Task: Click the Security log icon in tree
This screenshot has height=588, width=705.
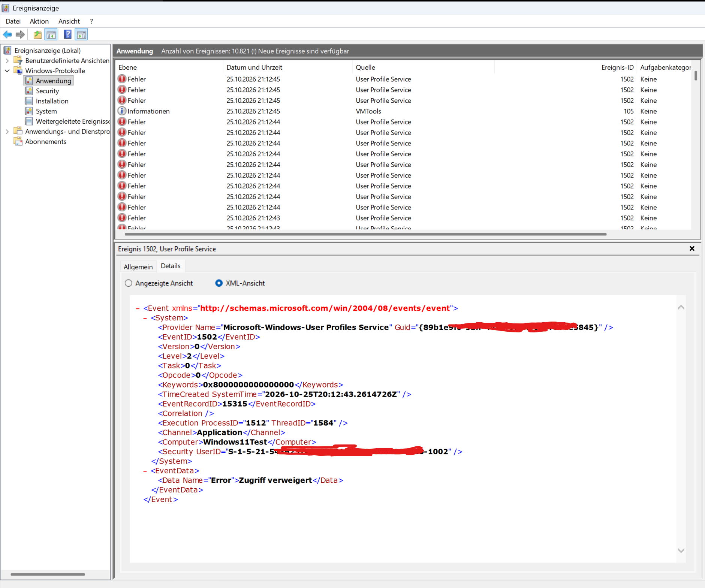Action: click(29, 91)
